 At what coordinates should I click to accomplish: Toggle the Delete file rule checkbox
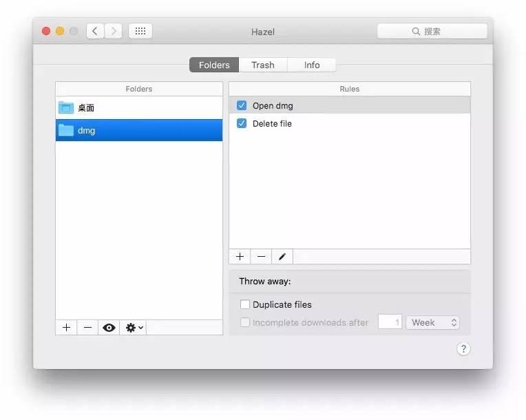(x=242, y=123)
